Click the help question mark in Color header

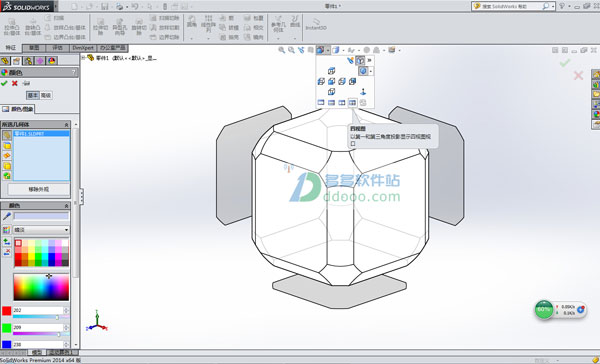[73, 72]
